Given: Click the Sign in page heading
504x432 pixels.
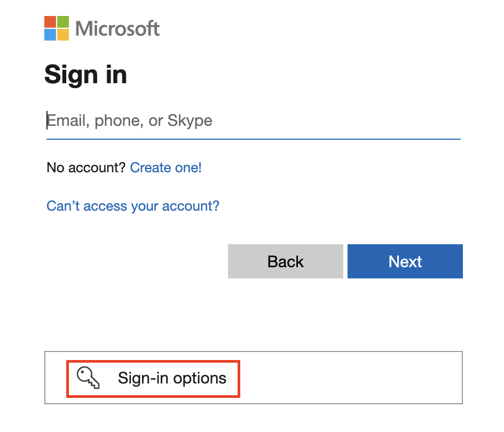Looking at the screenshot, I should [86, 75].
